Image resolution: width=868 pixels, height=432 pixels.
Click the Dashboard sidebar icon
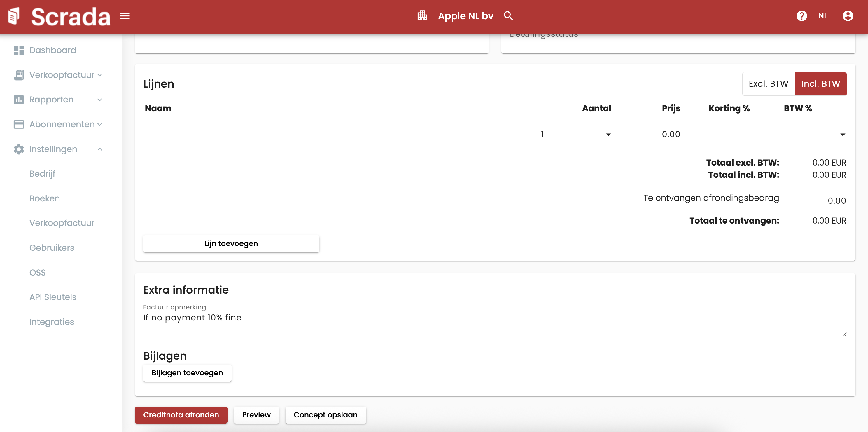click(x=19, y=50)
